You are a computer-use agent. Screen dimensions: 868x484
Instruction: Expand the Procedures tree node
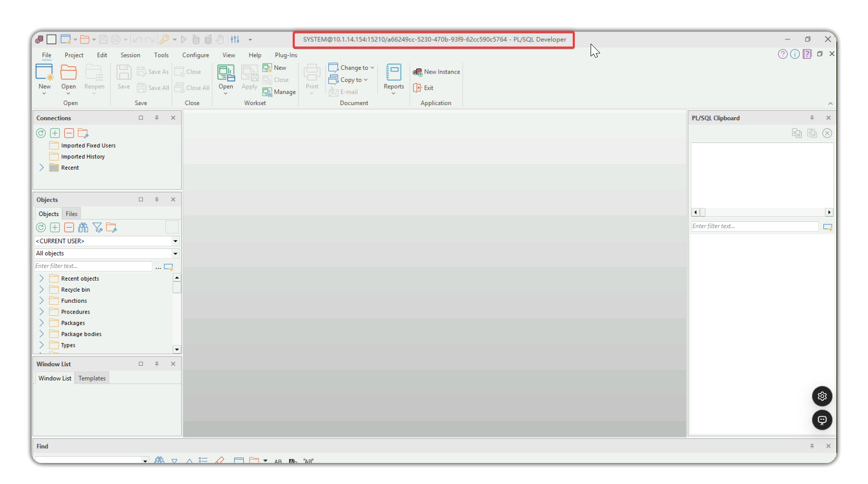point(42,312)
